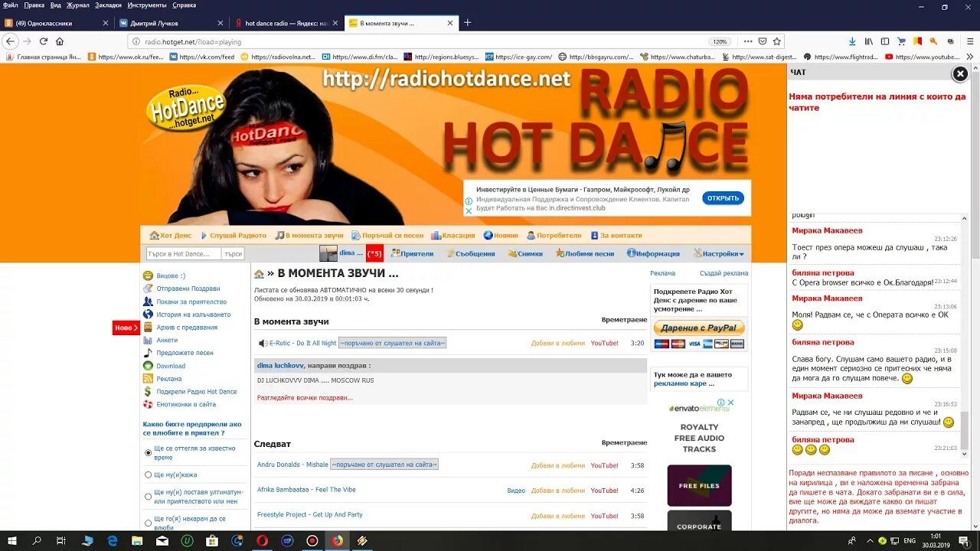Click the speaker icon beside E-Rotic track
Image resolution: width=980 pixels, height=551 pixels.
click(x=263, y=344)
